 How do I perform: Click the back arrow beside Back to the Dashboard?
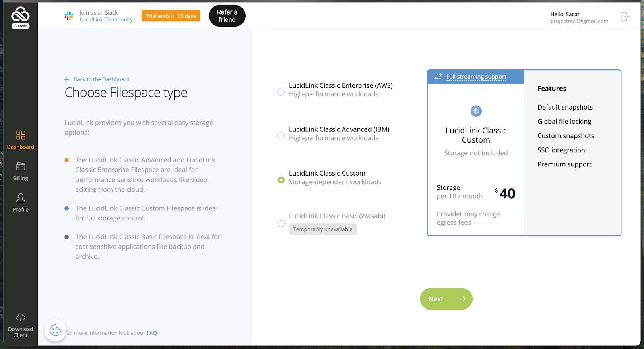pos(67,79)
